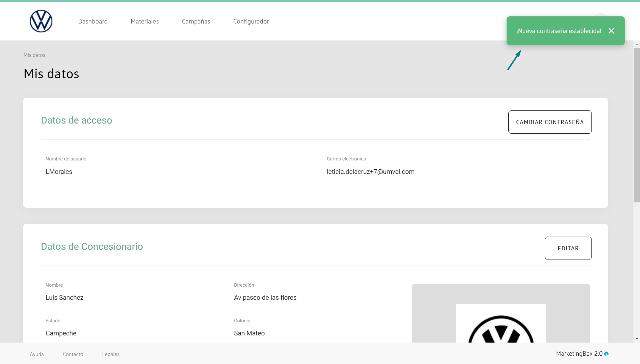Click the vertical scrollbar thumb
Viewport: 640px width, 364px height.
point(637,125)
